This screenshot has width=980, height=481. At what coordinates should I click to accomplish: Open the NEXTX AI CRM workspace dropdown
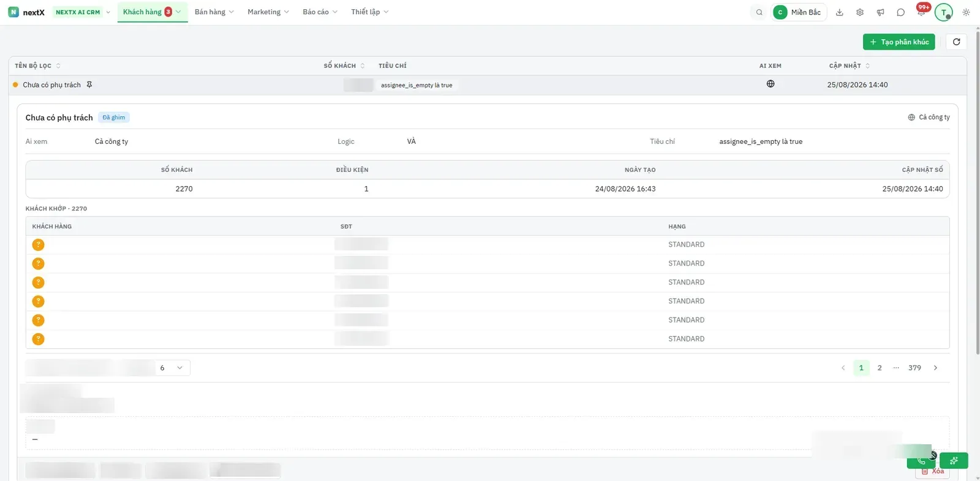[x=82, y=12]
